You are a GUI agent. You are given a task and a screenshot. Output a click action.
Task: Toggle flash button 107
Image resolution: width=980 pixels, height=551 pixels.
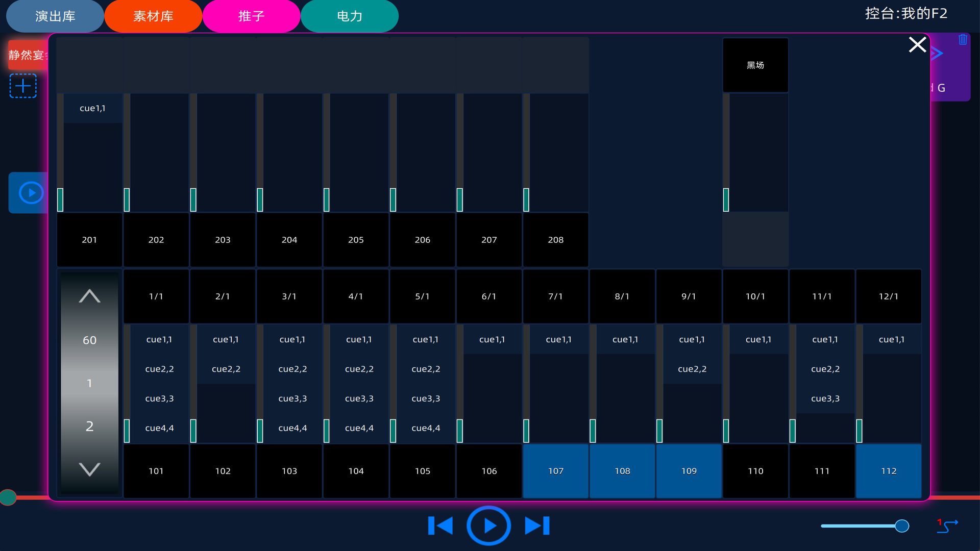coord(555,471)
